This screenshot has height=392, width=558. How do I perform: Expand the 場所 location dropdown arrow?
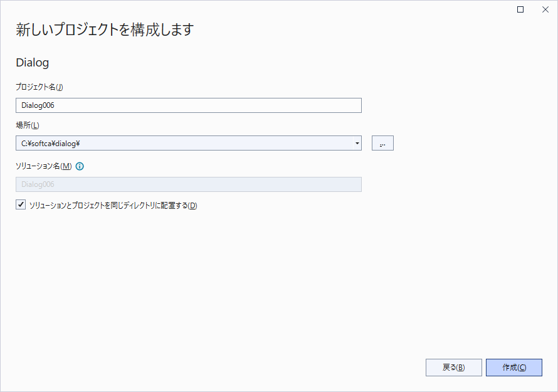357,144
